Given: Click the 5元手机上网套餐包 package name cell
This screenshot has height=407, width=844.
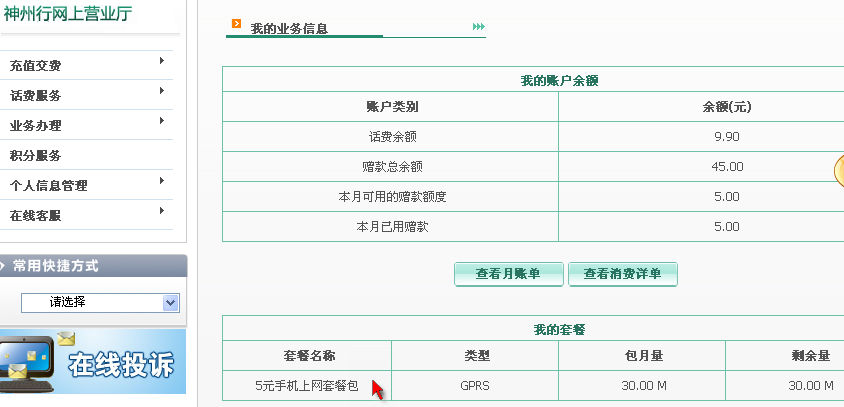Looking at the screenshot, I should pos(306,385).
